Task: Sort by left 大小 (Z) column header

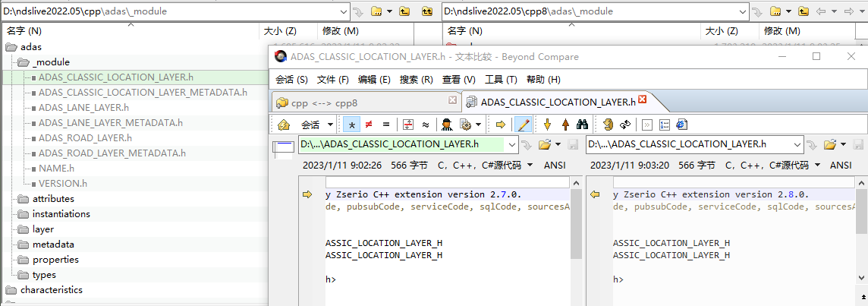Action: tap(288, 31)
